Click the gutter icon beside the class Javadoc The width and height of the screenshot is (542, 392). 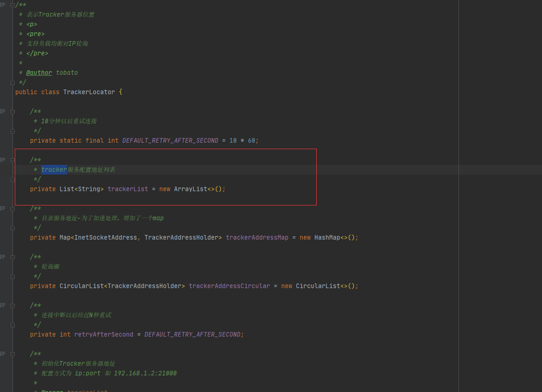point(3,5)
